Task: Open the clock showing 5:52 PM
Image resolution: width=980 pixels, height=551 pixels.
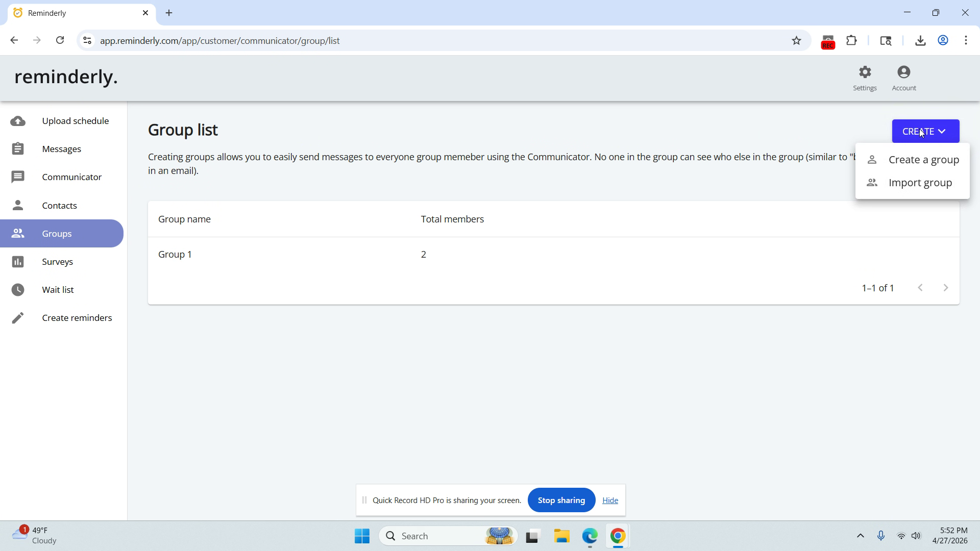Action: (x=950, y=536)
